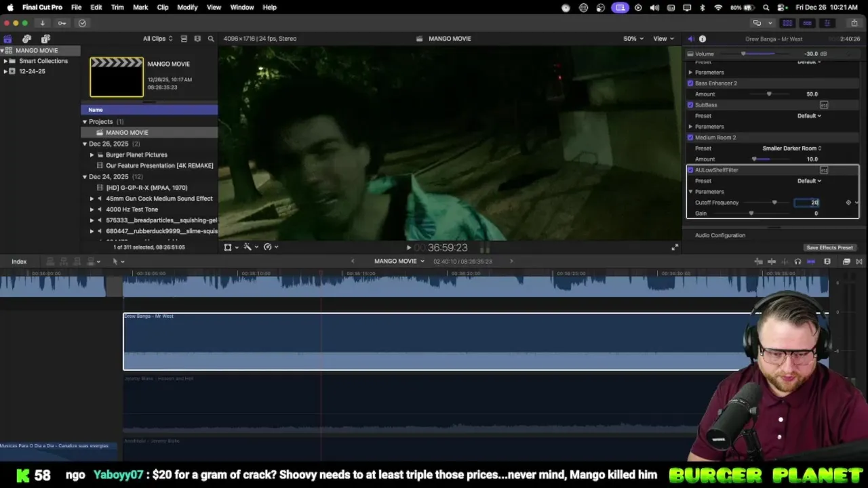Open the Effects browser icon in timeline
Viewport: 868px width, 488px height.
pos(846,262)
